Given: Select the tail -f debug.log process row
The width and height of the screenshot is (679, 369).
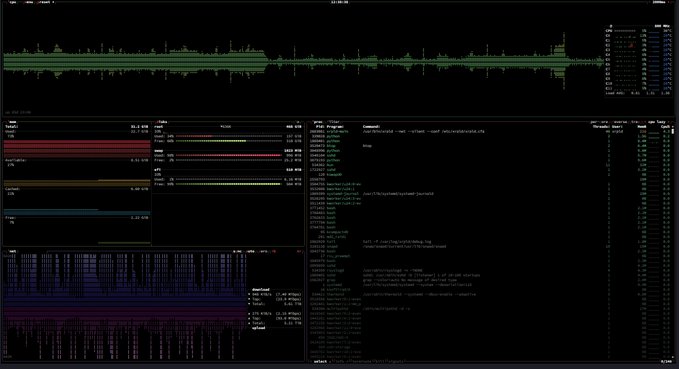Looking at the screenshot, I should [489, 242].
